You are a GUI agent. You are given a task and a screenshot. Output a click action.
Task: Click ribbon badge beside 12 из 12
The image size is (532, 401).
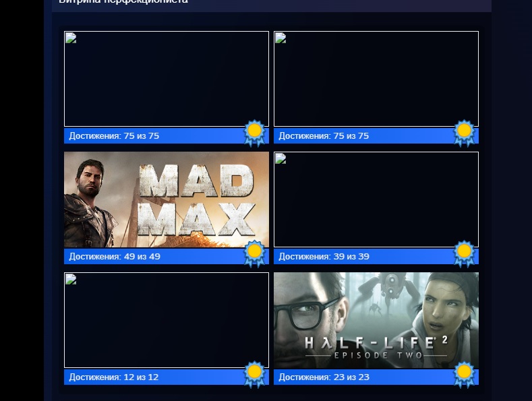[x=254, y=375]
